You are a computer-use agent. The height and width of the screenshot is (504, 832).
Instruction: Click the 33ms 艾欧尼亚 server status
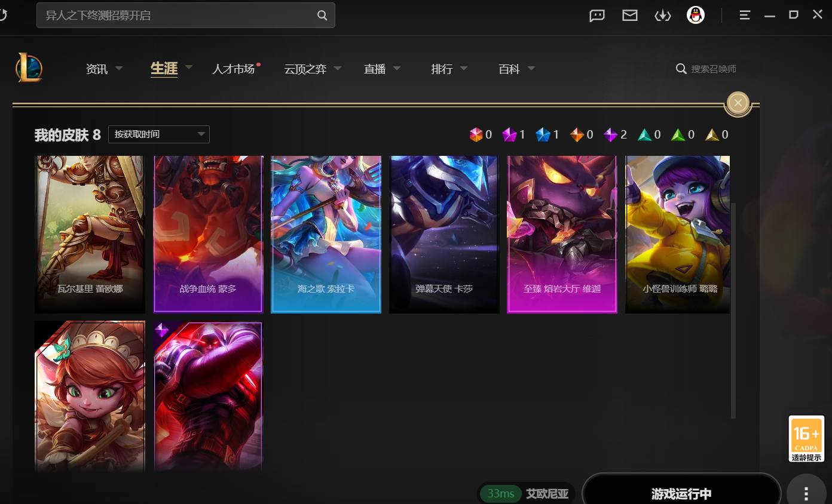pos(527,494)
